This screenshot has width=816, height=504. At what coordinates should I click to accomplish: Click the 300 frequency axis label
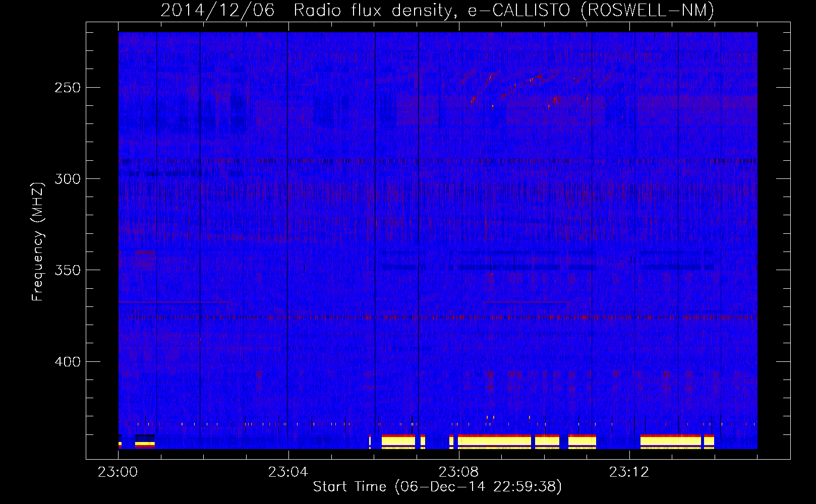(68, 179)
